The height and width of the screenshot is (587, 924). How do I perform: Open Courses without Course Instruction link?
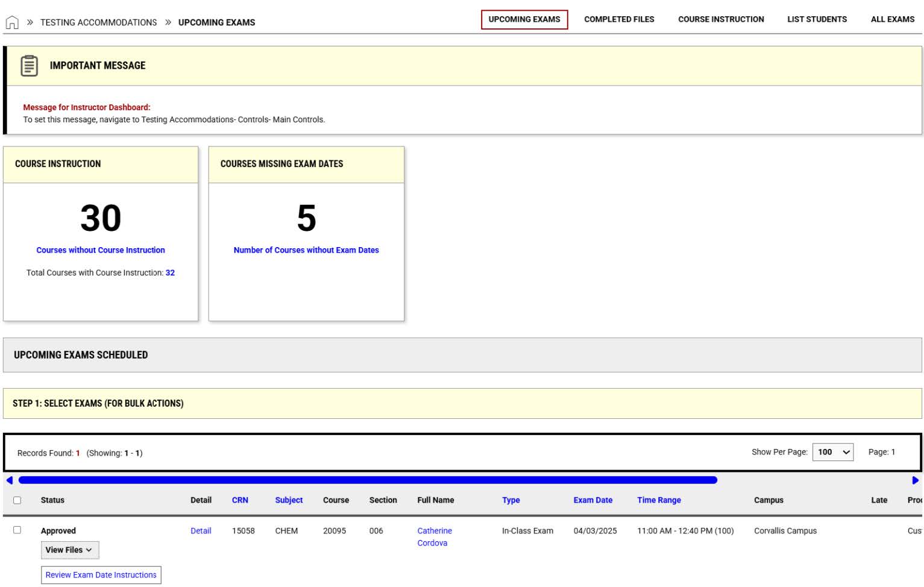coord(101,250)
